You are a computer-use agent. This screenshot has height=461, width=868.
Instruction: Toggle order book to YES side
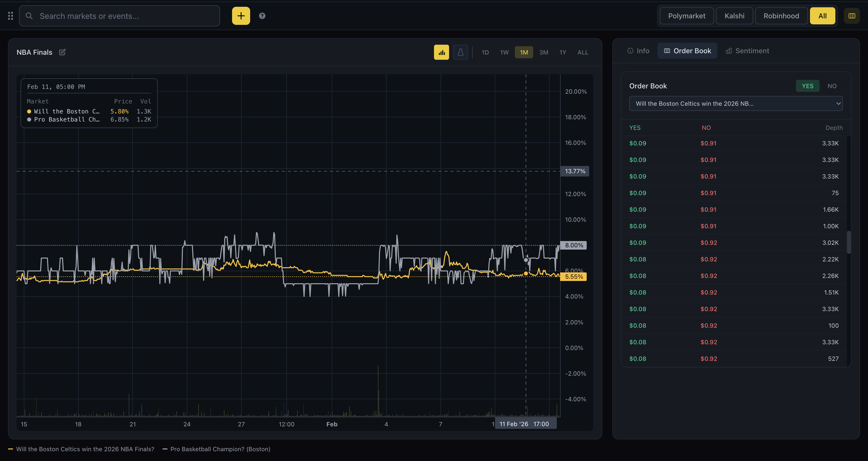pos(807,86)
